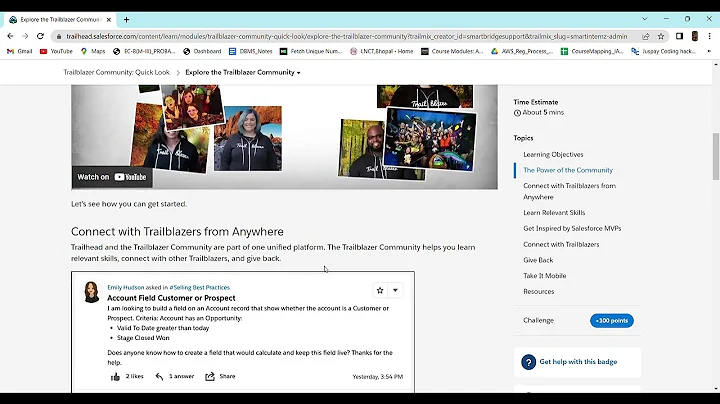The height and width of the screenshot is (404, 720).
Task: Expand Explore the Trailblazer Community dropdown
Action: tap(242, 73)
